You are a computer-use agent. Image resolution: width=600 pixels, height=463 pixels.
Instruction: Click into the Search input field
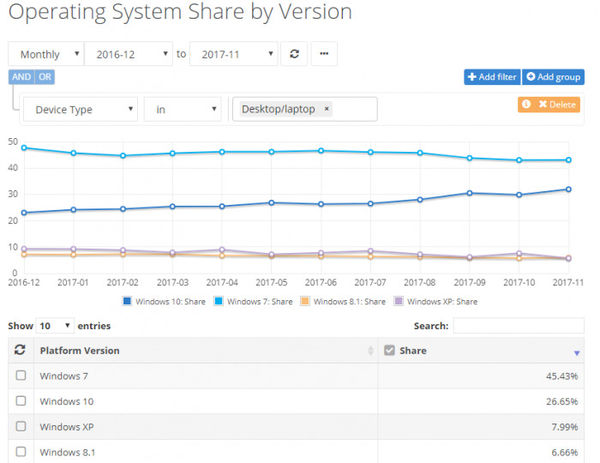[518, 326]
